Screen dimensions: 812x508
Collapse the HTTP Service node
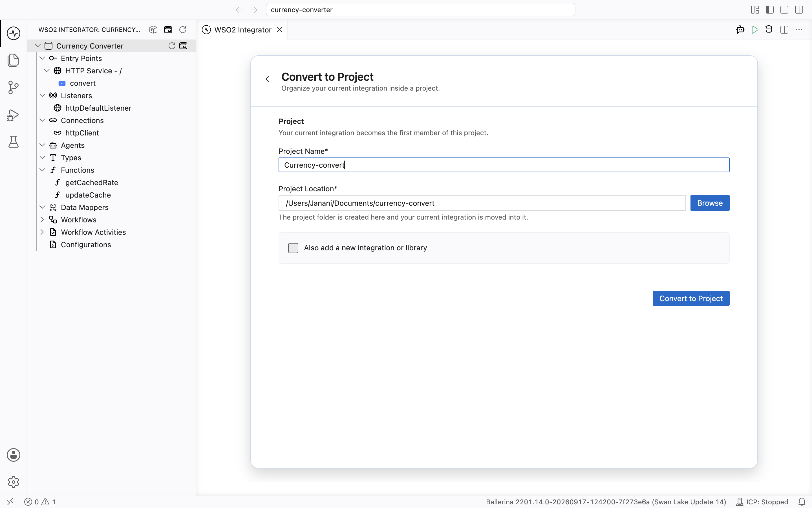[x=47, y=71]
